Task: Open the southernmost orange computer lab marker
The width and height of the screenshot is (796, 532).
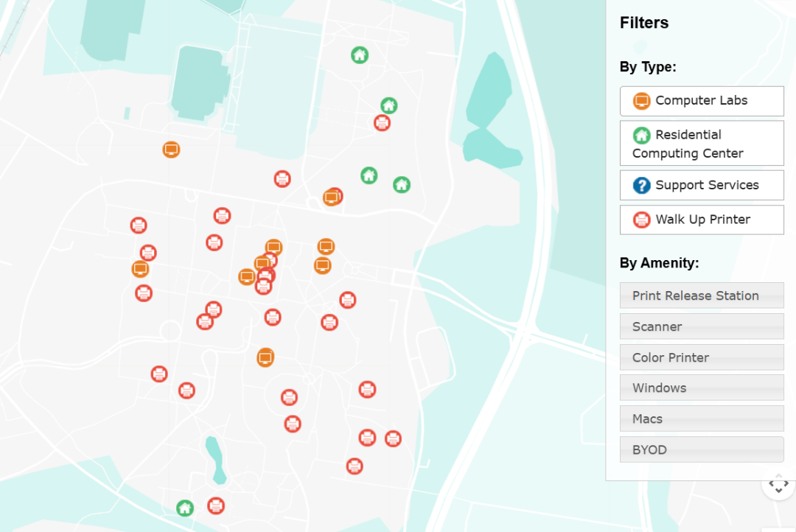Action: click(265, 357)
